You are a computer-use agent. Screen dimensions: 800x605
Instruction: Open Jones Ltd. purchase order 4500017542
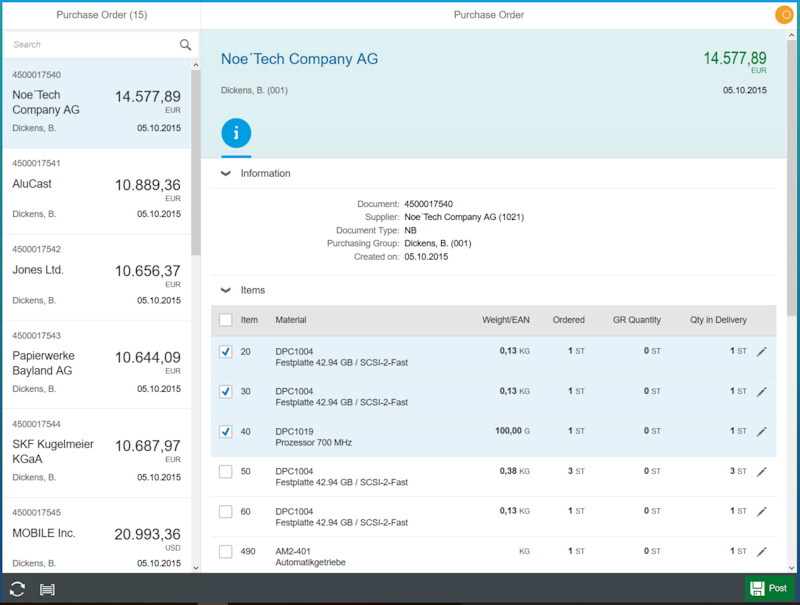[x=96, y=277]
